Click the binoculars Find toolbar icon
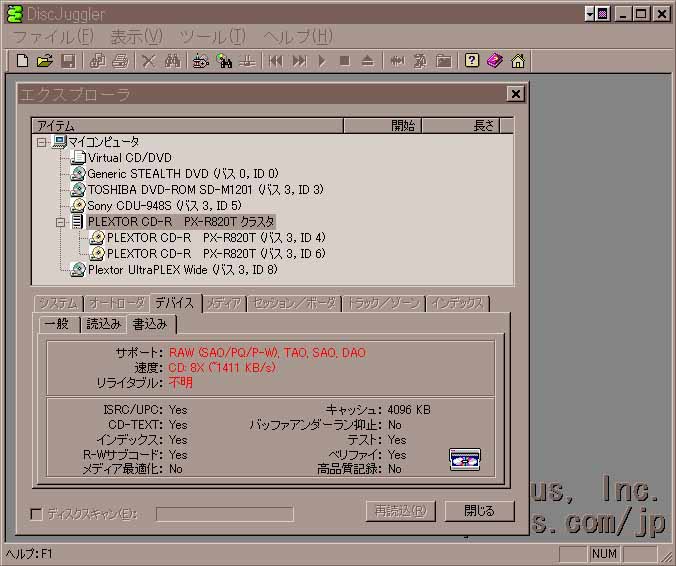The width and height of the screenshot is (676, 566). click(172, 61)
